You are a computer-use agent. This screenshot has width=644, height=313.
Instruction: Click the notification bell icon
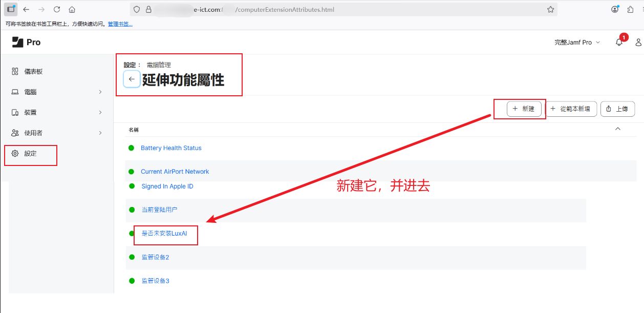pyautogui.click(x=619, y=43)
